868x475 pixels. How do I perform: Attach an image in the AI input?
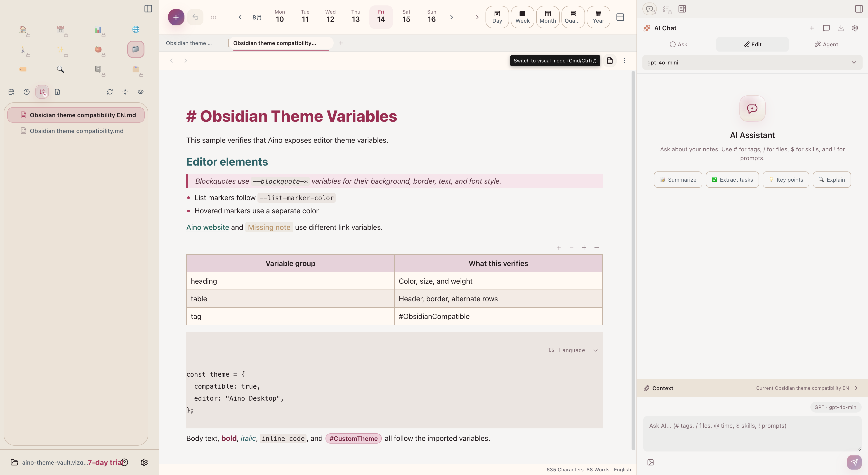[x=651, y=462]
